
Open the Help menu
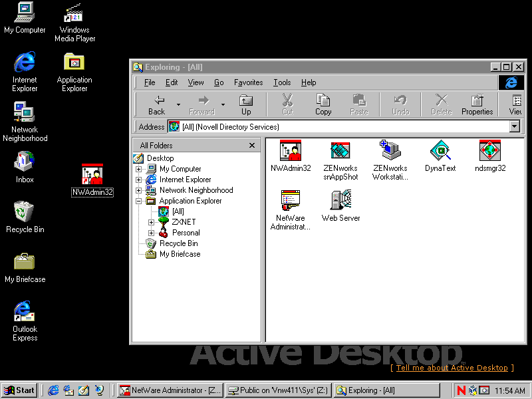coord(309,82)
